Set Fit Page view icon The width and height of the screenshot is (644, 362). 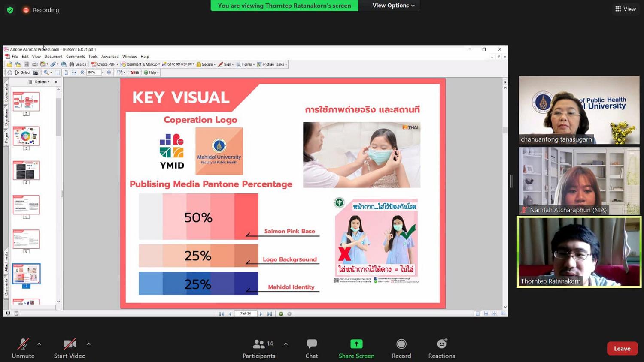pyautogui.click(x=66, y=72)
